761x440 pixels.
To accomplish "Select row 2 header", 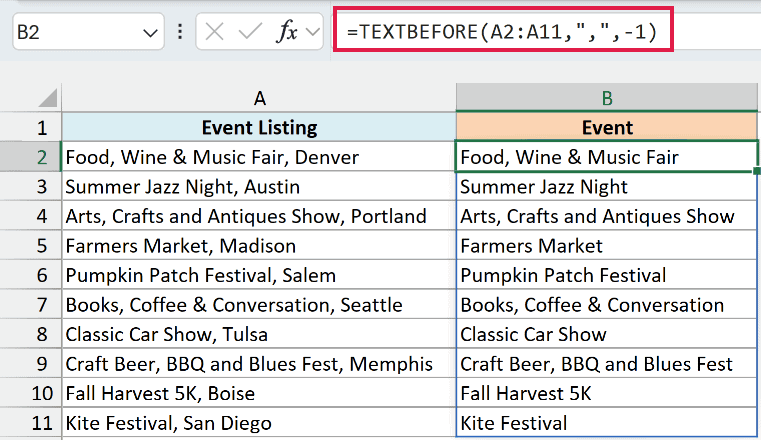I will click(31, 157).
